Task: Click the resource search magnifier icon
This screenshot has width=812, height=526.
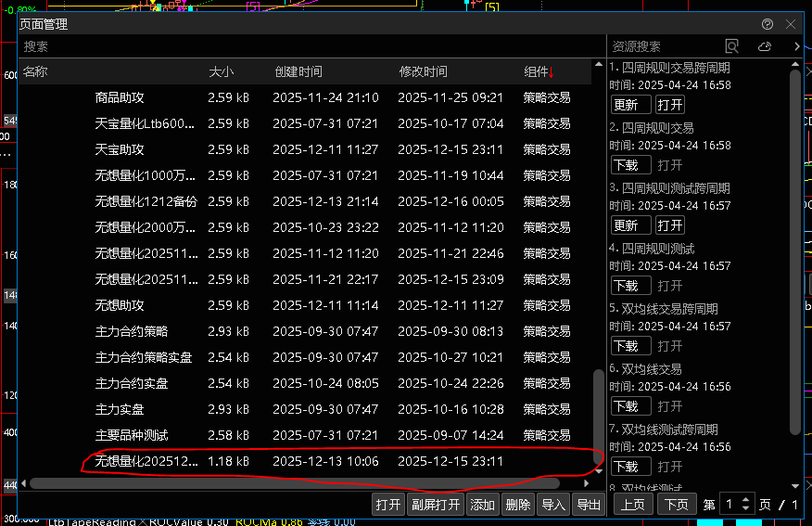Action: tap(732, 46)
